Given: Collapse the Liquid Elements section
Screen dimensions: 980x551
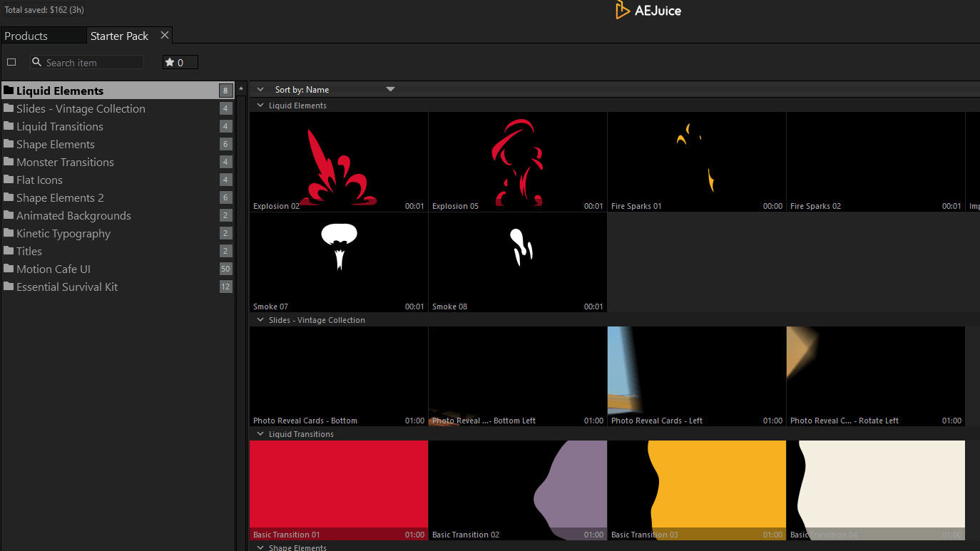Looking at the screenshot, I should pos(260,105).
